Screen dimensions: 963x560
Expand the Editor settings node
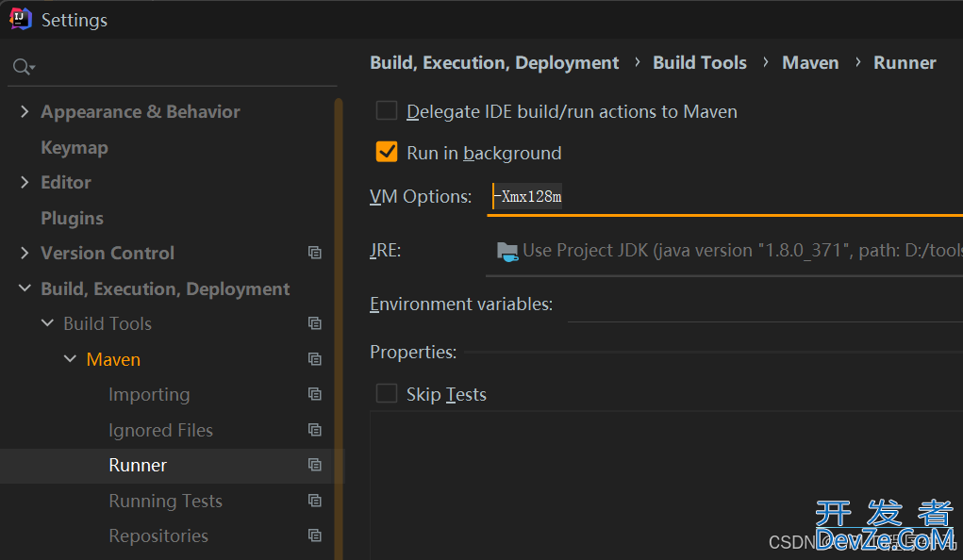[x=25, y=182]
